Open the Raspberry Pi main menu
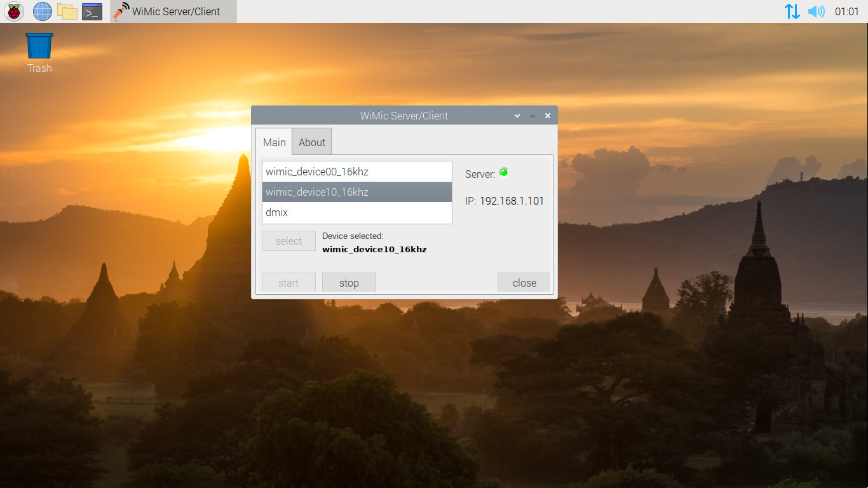 (14, 11)
